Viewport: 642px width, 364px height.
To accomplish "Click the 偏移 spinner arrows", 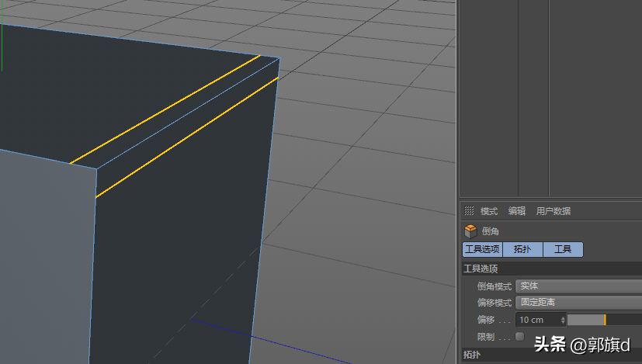I will (563, 320).
